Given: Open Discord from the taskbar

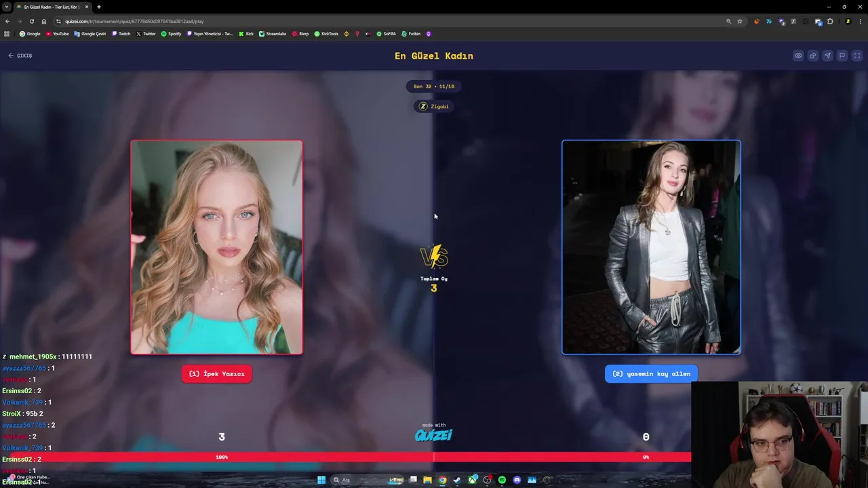Looking at the screenshot, I should click(517, 480).
